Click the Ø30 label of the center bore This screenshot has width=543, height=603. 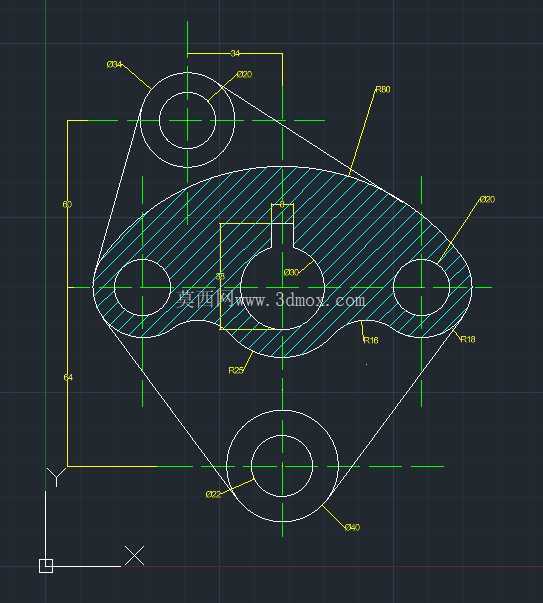[x=291, y=272]
